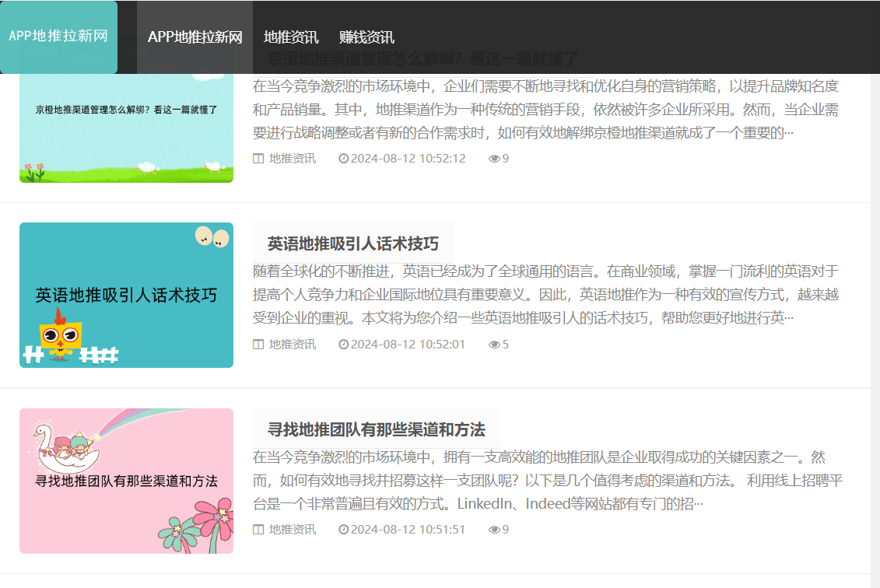
Task: Click summary text beginning 在当今竞争激烈的市场环境中，拥有
Action: 548,480
